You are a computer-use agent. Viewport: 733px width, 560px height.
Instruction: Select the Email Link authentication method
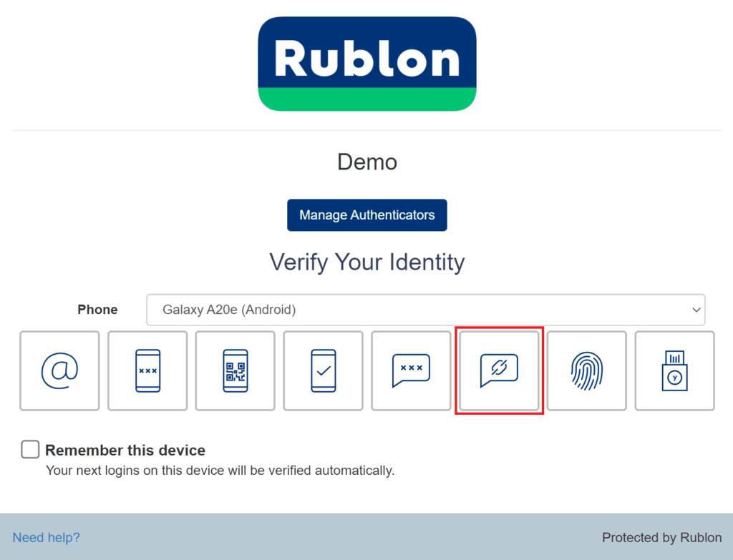click(x=59, y=370)
